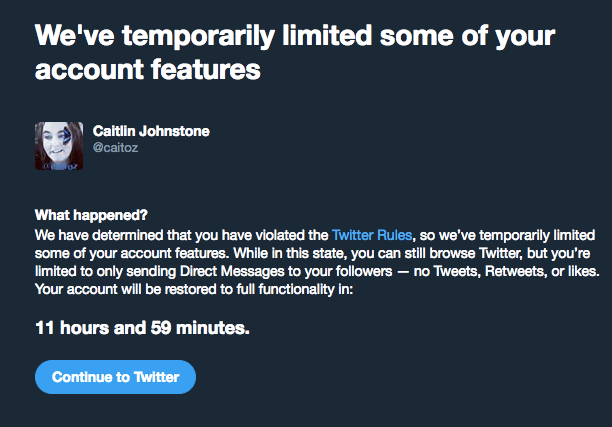Click the Continue to Twitter button
Screen dimensions: 612x427
coord(116,377)
